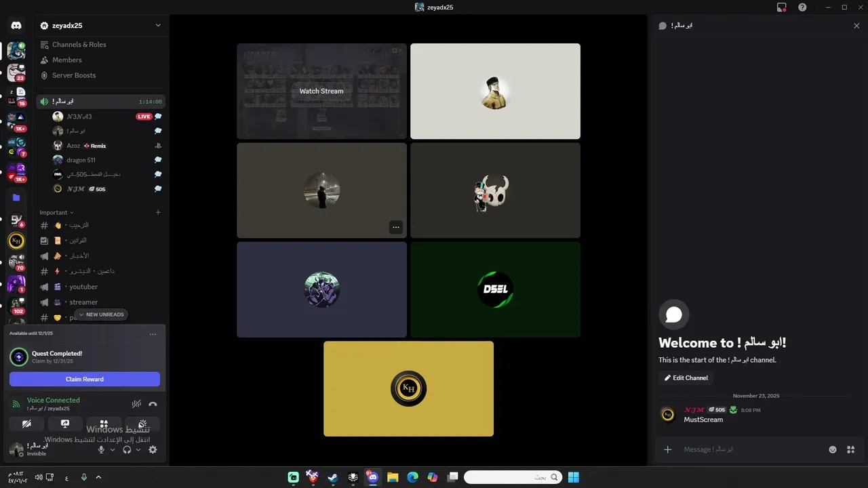Open Discord home direct messages
The width and height of the screenshot is (868, 488).
(16, 26)
